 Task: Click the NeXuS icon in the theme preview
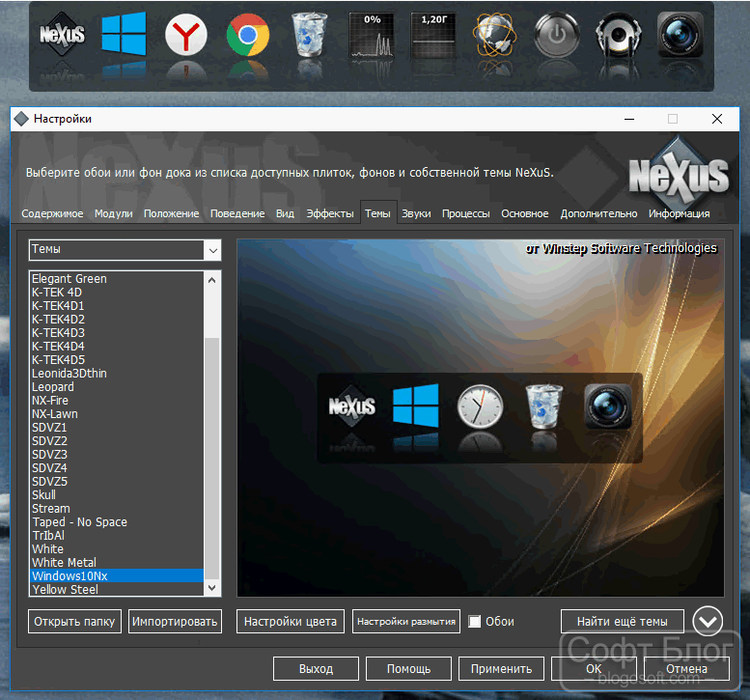point(352,406)
